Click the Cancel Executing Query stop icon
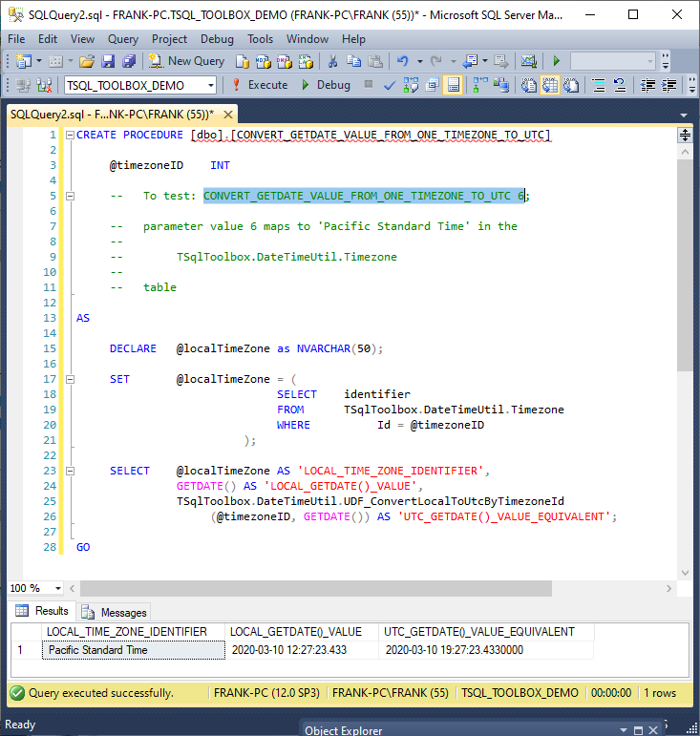The width and height of the screenshot is (700, 736). coord(369,85)
